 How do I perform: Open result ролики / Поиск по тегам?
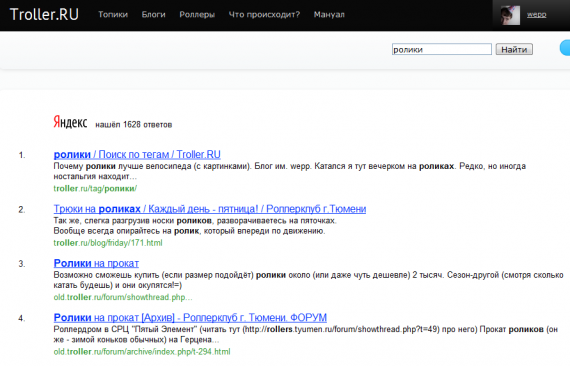click(137, 154)
